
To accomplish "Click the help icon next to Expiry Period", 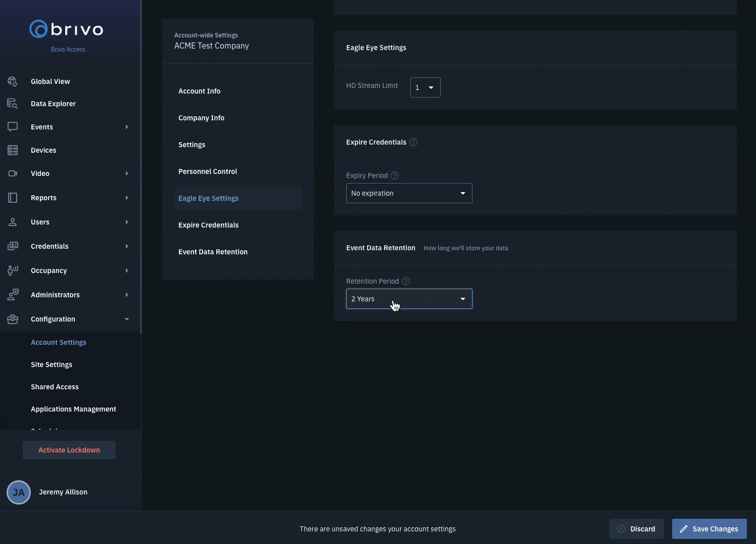I will pyautogui.click(x=395, y=175).
